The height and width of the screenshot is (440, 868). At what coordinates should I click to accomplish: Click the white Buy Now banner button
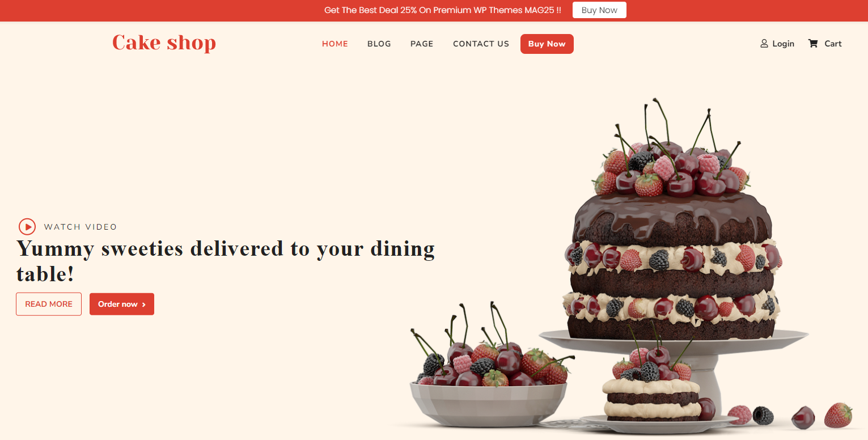[599, 10]
